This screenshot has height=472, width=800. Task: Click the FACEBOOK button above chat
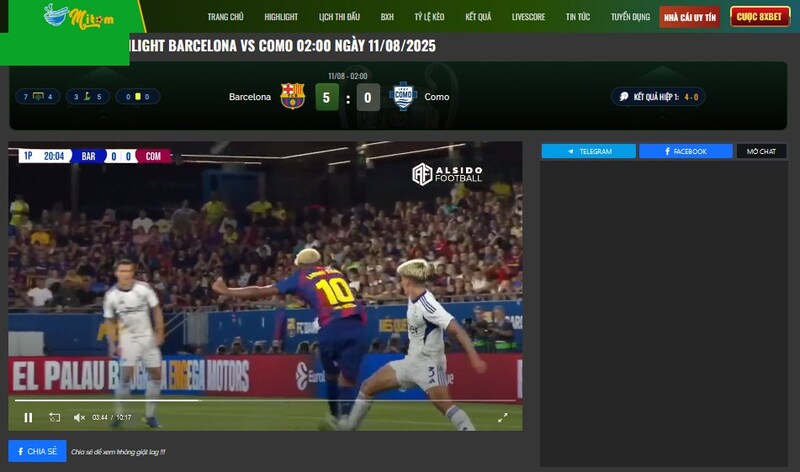[x=686, y=151]
